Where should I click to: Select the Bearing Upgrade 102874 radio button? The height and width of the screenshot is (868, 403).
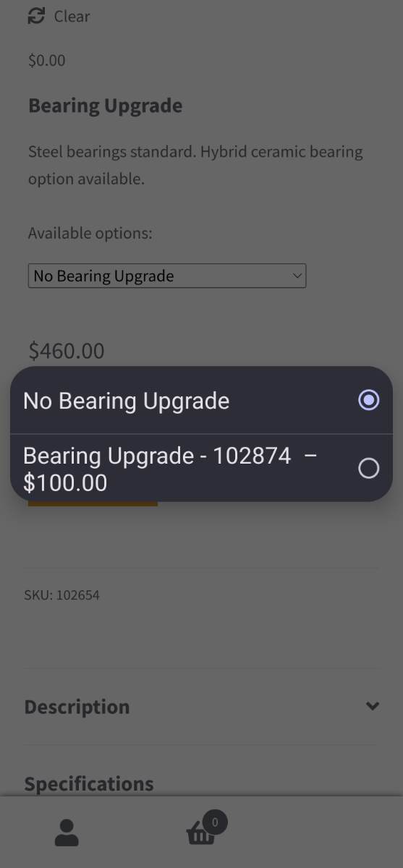click(369, 469)
